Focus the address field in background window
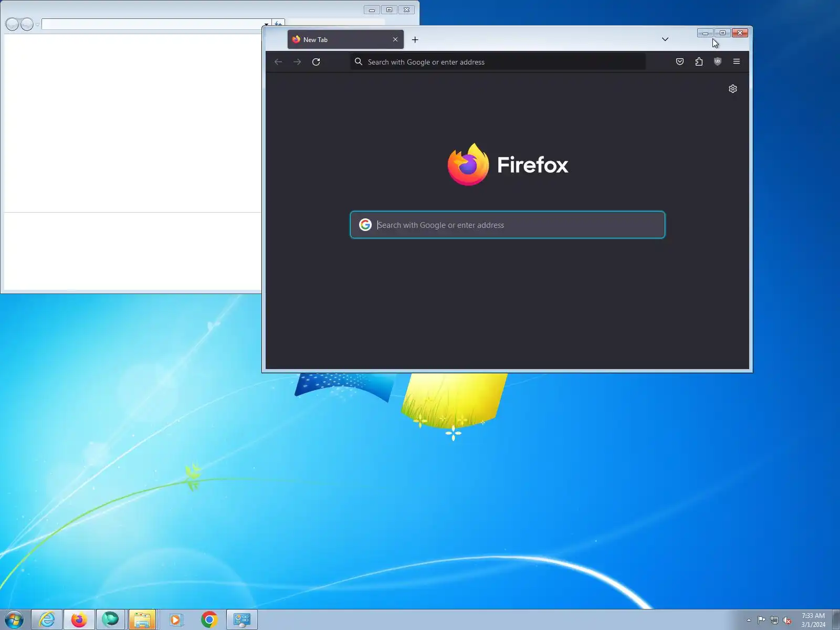Image resolution: width=840 pixels, height=630 pixels. click(x=152, y=24)
